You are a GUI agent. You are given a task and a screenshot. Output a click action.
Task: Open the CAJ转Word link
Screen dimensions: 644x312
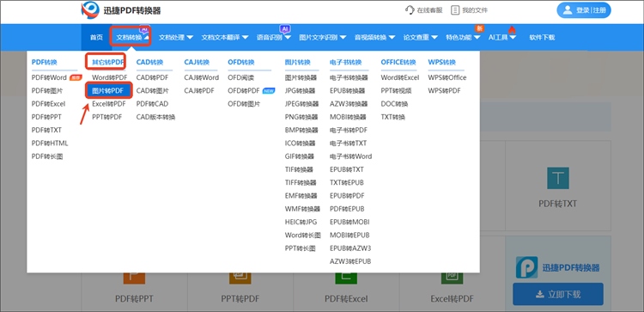click(x=202, y=77)
